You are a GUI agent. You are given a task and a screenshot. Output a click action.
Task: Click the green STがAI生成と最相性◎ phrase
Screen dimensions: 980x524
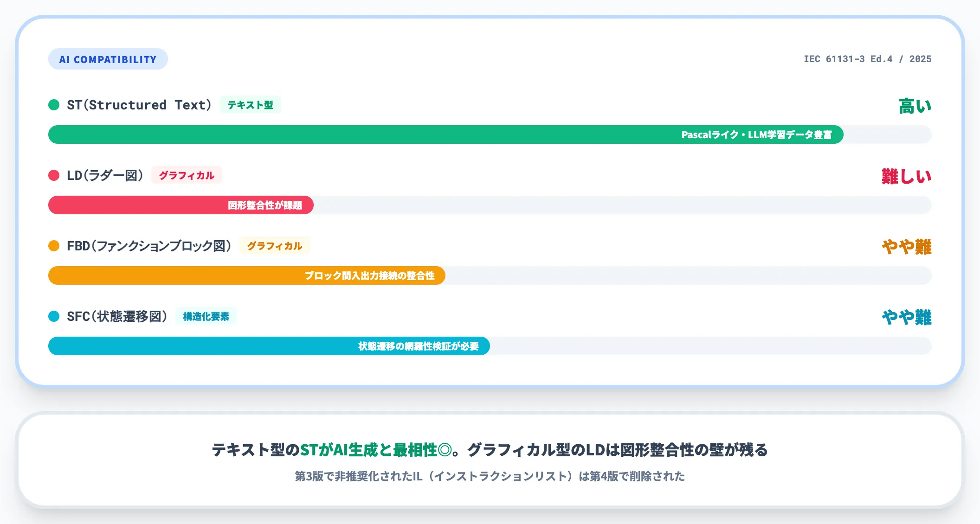coord(376,450)
